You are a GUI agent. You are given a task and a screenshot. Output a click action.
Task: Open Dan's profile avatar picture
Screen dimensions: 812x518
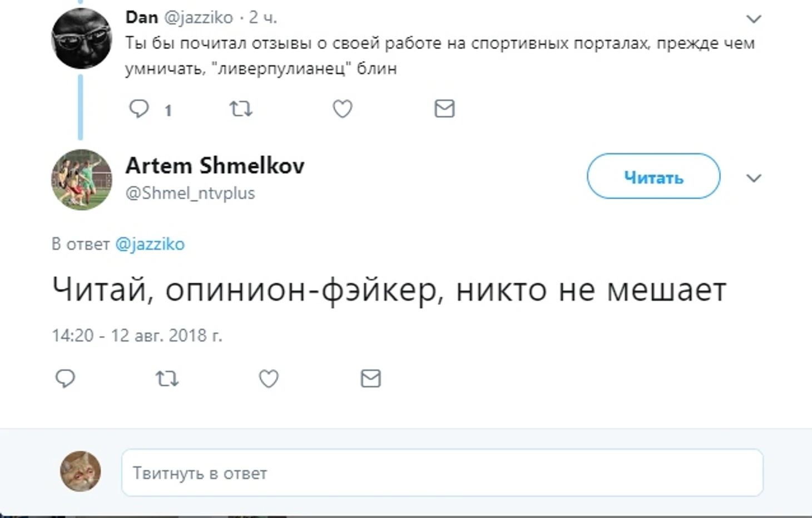(81, 38)
